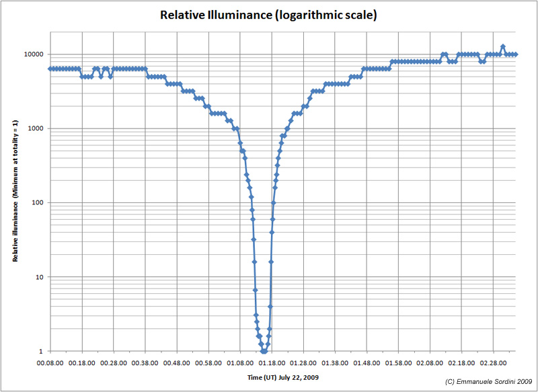Click x-axis label 00.18.00
The width and height of the screenshot is (538, 392).
click(81, 363)
